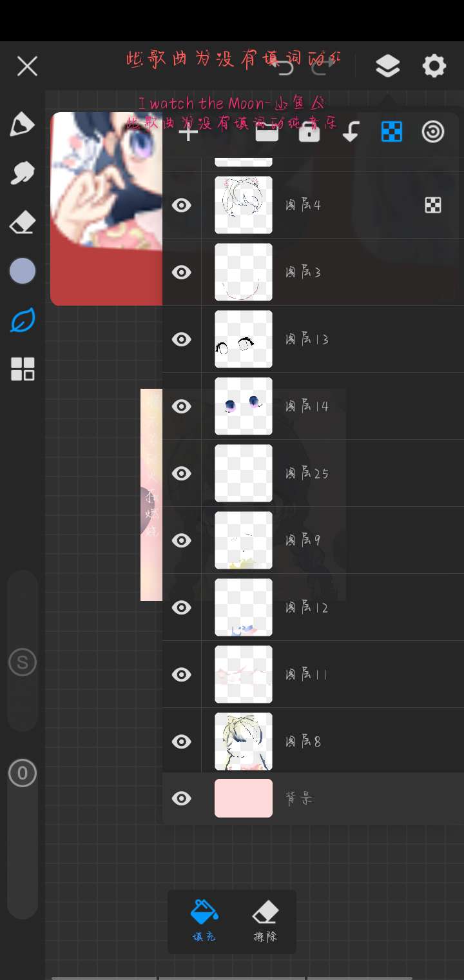Hide the 背景 background layer
464x980 pixels.
pos(182,798)
